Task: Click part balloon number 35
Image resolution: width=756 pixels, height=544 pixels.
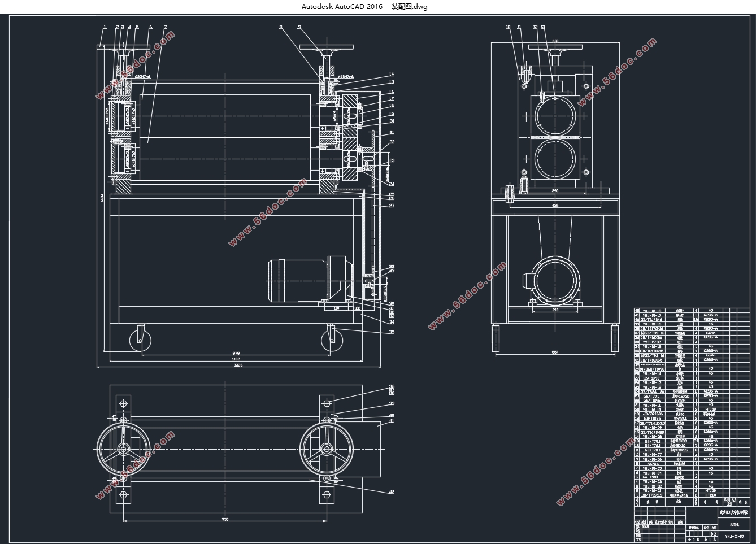Action: (x=391, y=332)
